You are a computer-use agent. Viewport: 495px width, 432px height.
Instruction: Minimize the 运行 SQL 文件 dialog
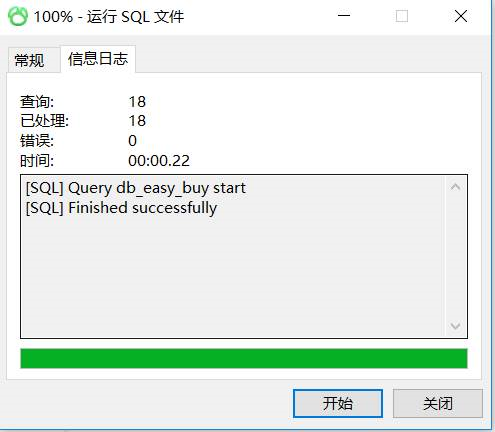(x=344, y=16)
